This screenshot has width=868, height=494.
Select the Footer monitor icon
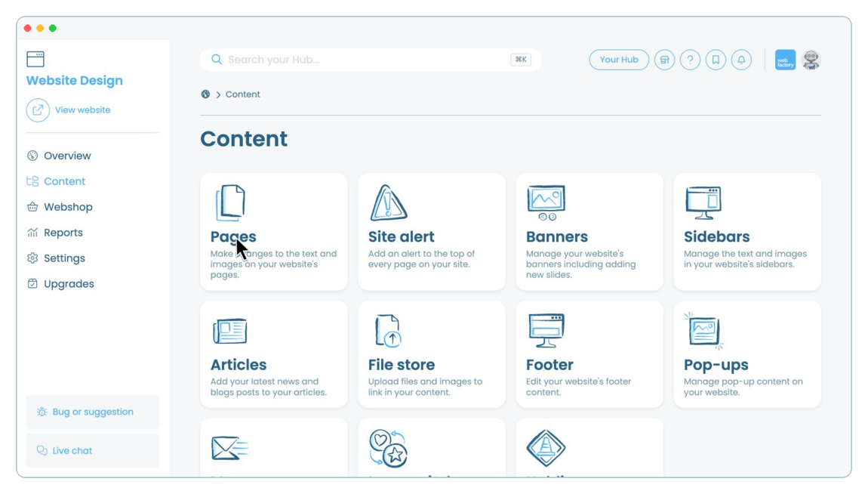coord(546,331)
